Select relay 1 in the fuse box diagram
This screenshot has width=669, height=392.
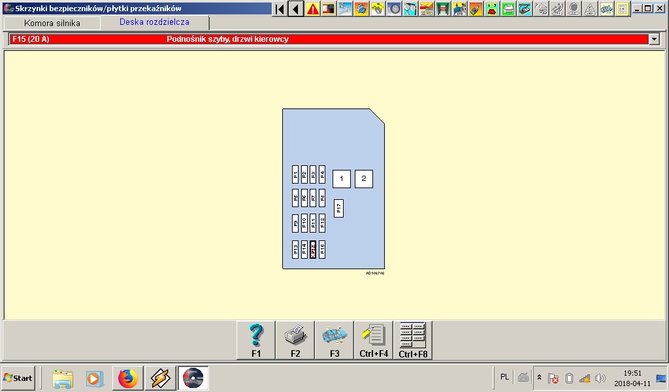click(x=341, y=179)
